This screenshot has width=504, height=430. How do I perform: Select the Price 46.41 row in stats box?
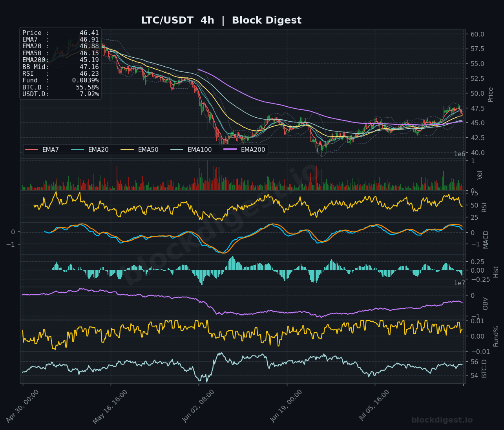60,33
